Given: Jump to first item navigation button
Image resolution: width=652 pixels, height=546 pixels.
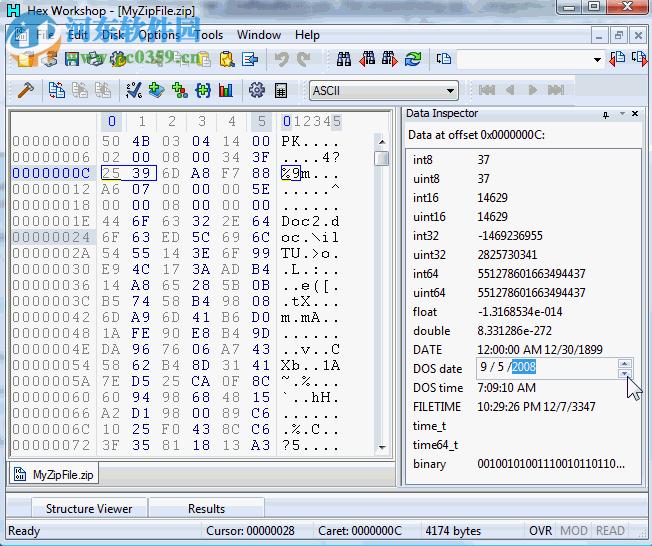Looking at the screenshot, I should [487, 90].
